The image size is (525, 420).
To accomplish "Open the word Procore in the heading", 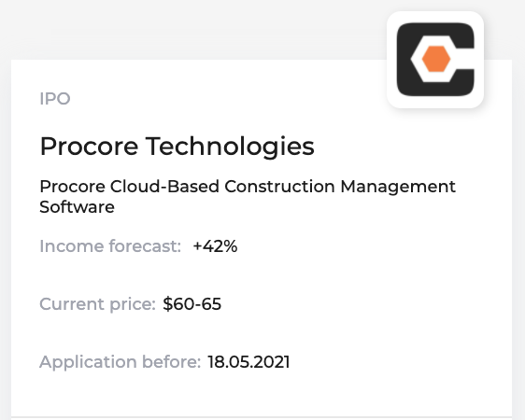I will [89, 147].
